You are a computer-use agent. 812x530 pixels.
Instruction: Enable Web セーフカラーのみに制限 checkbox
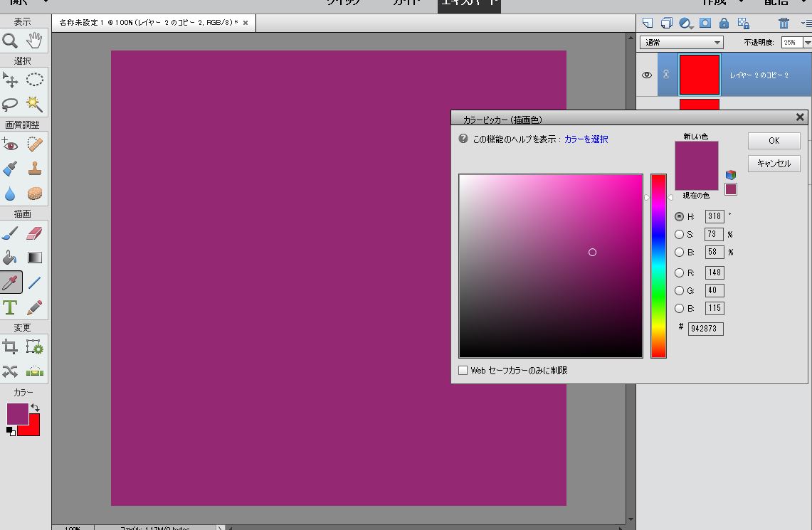click(463, 370)
